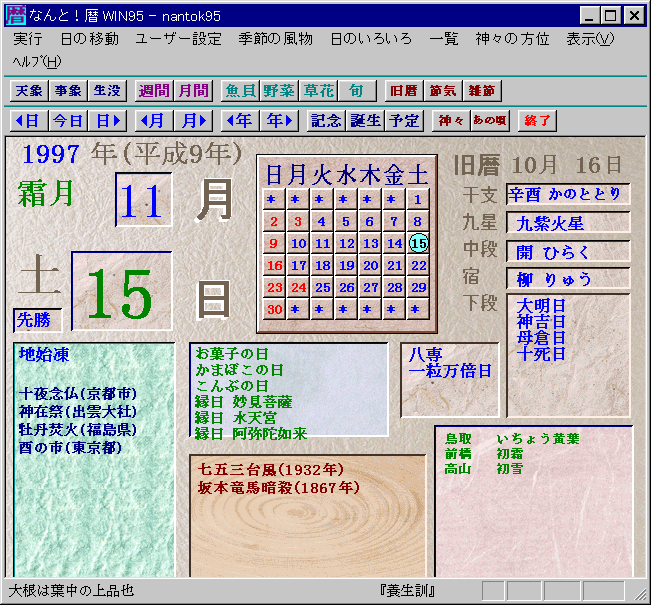Click 地始凍 in the events panel
Screen dimensions: 651x605
44,355
